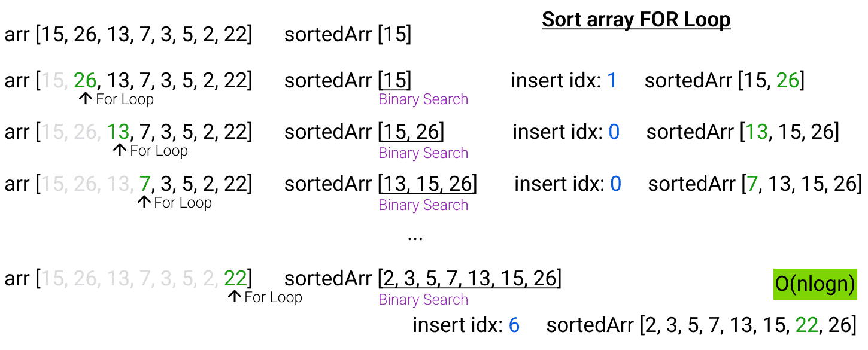Screen dimensions: 868x350
Task: Click Binary Search under the seven-element sortedArr
Action: point(423,300)
